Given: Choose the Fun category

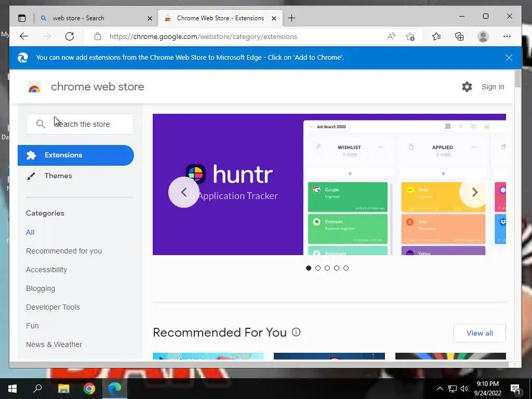Looking at the screenshot, I should click(x=32, y=326).
